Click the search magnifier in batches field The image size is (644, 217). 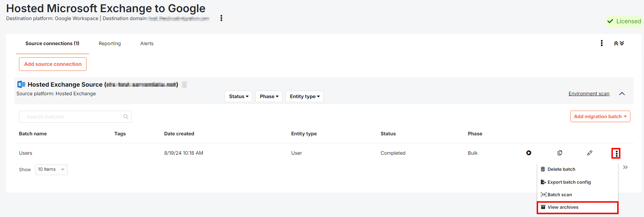[126, 117]
